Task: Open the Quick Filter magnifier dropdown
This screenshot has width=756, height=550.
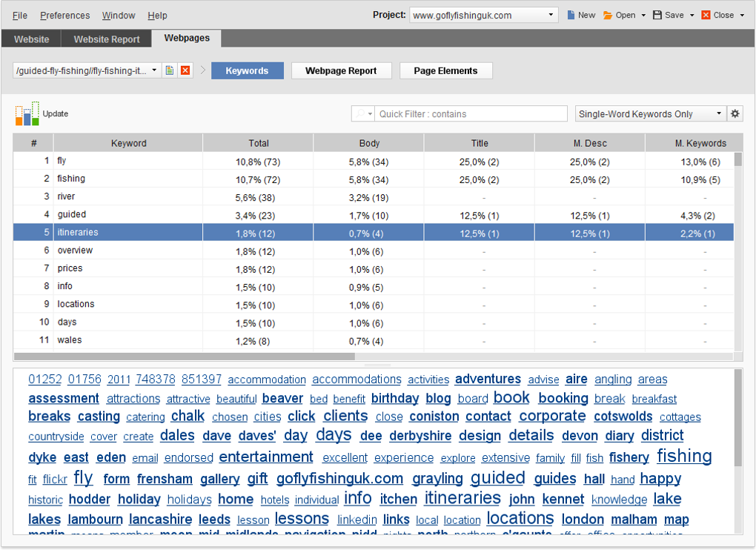Action: [362, 113]
